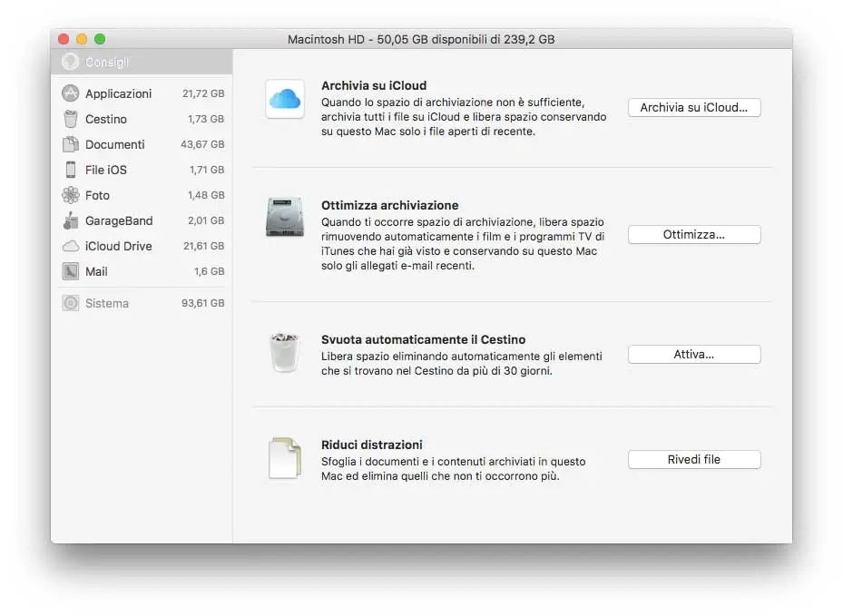This screenshot has width=843, height=616.
Task: Select Documenti showing 43,67 GB
Action: [x=109, y=144]
